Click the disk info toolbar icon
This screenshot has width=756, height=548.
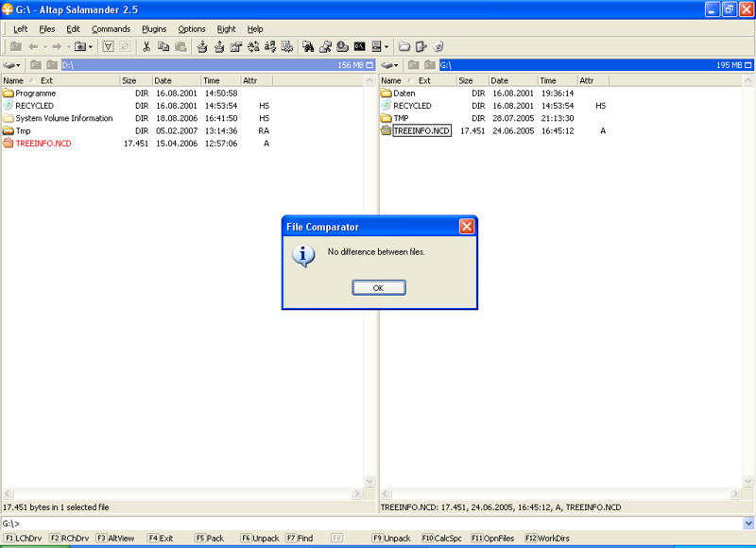[x=342, y=46]
